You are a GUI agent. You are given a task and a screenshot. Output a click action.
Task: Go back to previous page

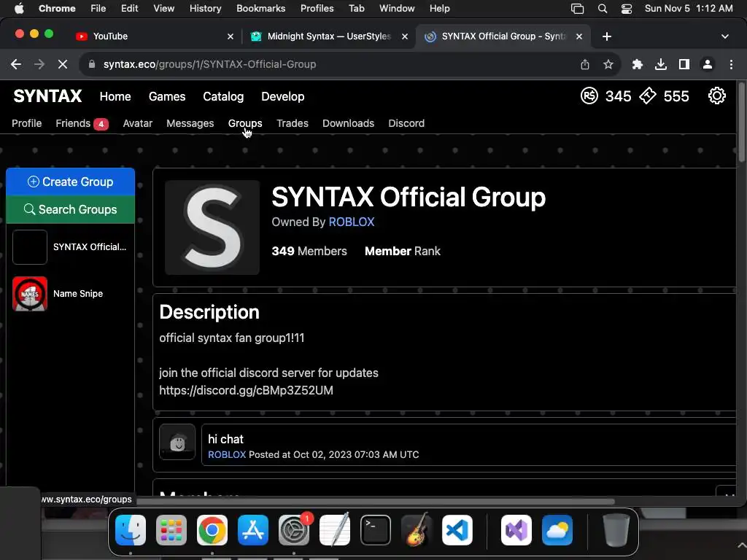tap(16, 64)
